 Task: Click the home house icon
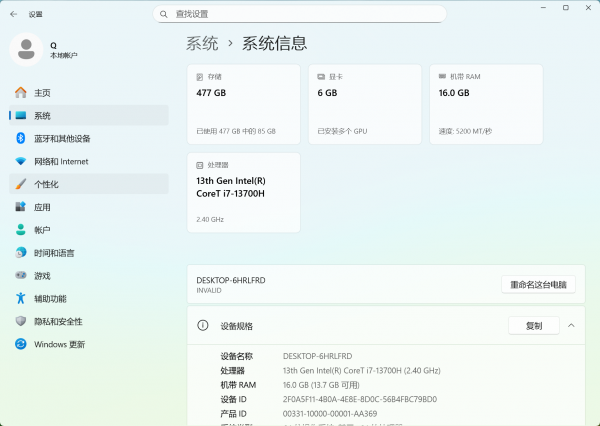tap(21, 92)
